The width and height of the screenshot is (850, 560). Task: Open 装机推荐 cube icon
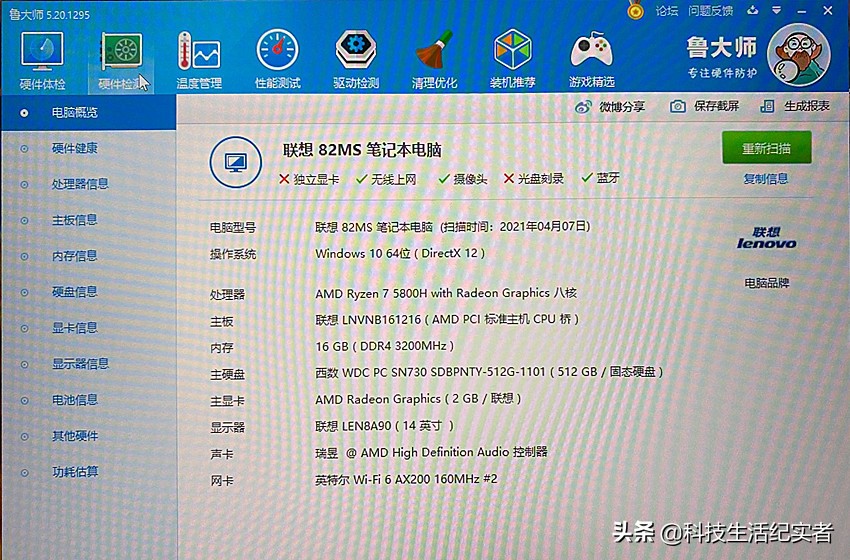pyautogui.click(x=513, y=61)
